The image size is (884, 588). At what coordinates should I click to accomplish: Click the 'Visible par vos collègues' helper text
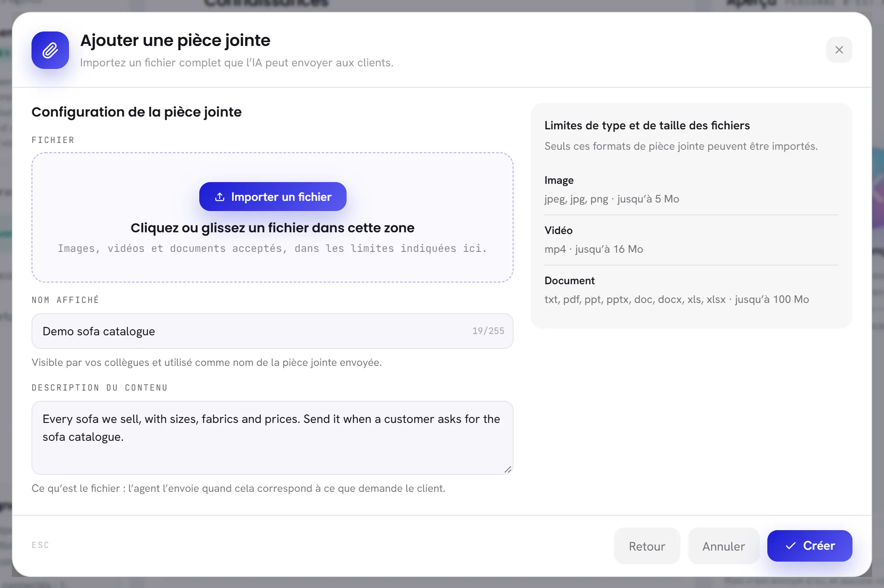(x=207, y=362)
